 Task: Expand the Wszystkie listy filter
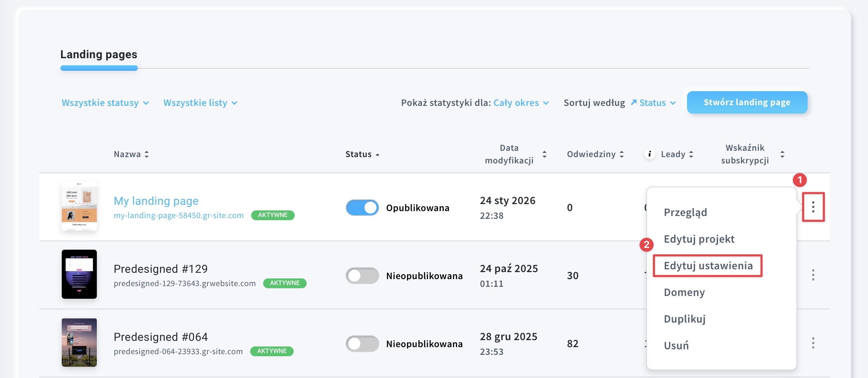200,103
